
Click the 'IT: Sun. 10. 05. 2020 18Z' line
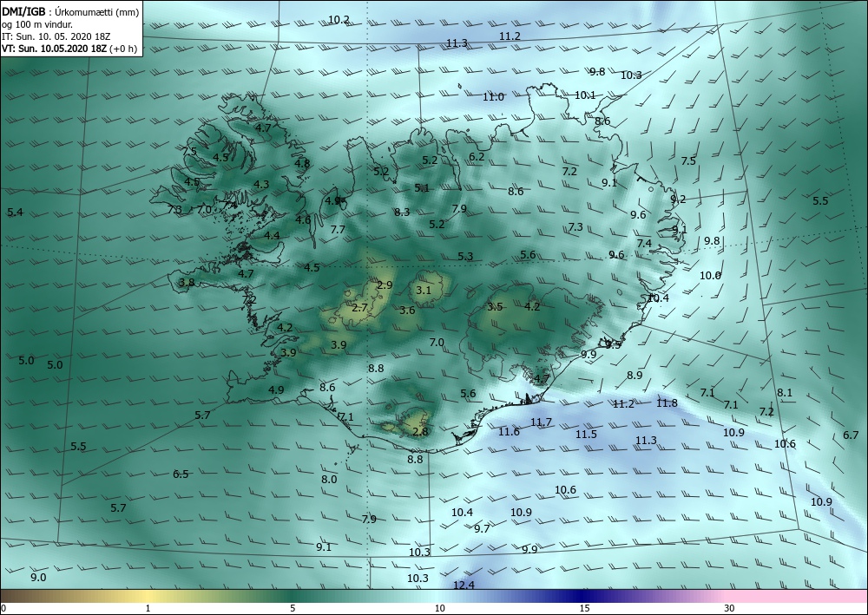pos(56,36)
